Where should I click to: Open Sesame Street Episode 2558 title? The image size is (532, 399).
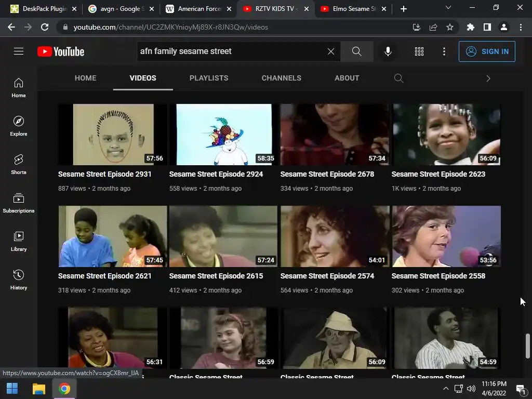pyautogui.click(x=438, y=276)
